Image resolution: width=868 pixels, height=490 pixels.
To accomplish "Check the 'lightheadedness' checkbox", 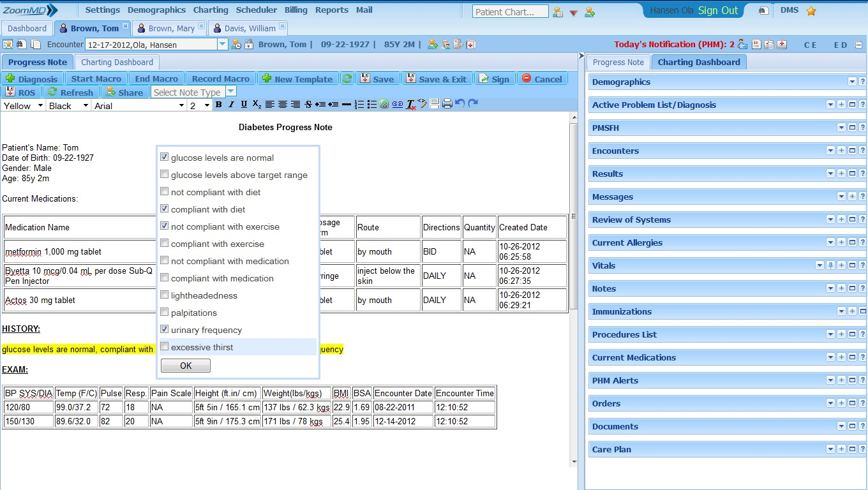I will (x=165, y=295).
